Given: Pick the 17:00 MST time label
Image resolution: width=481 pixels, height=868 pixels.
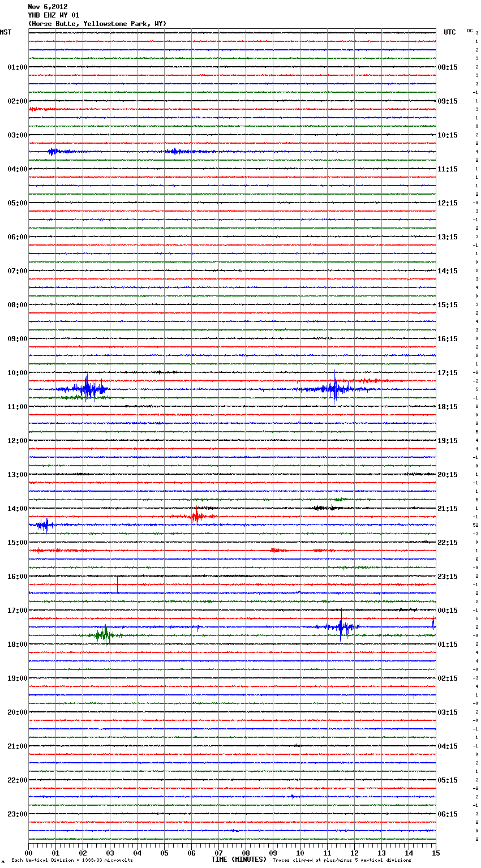Looking at the screenshot, I should click(x=18, y=611).
